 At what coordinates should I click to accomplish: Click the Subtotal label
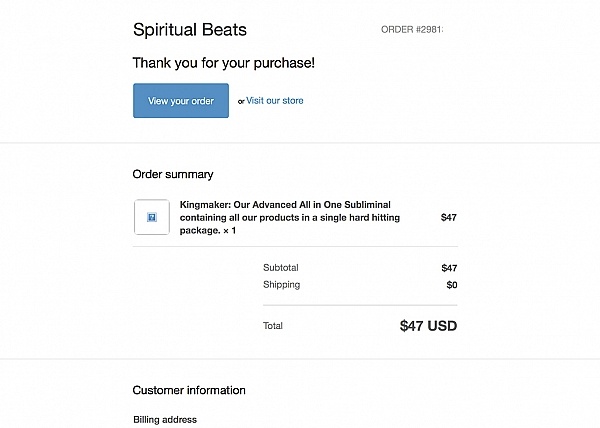[281, 268]
